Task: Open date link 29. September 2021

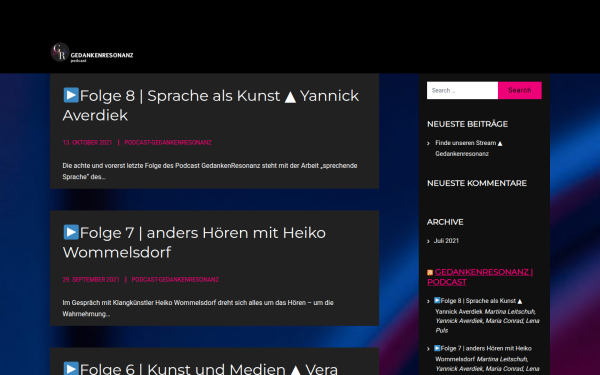Action: [91, 279]
